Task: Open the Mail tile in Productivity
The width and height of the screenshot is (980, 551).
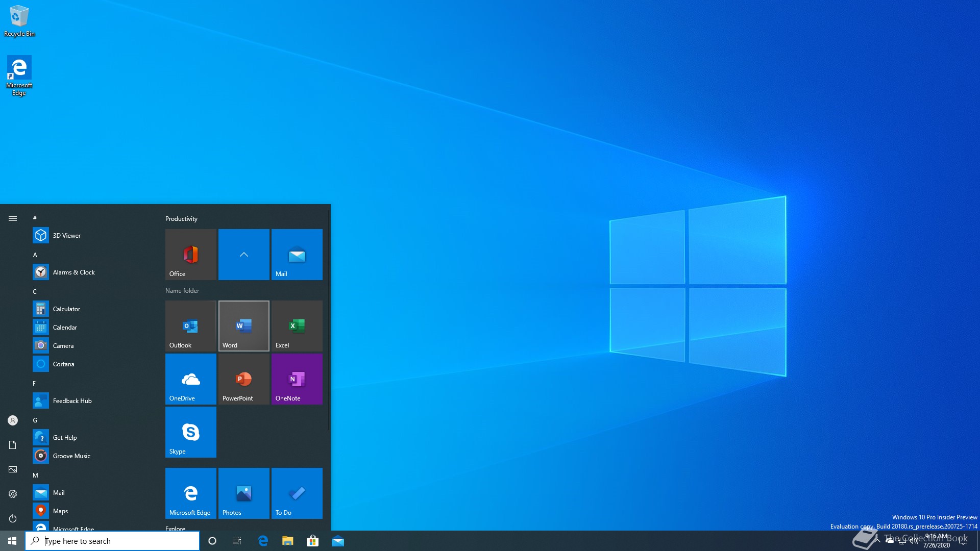Action: (297, 254)
